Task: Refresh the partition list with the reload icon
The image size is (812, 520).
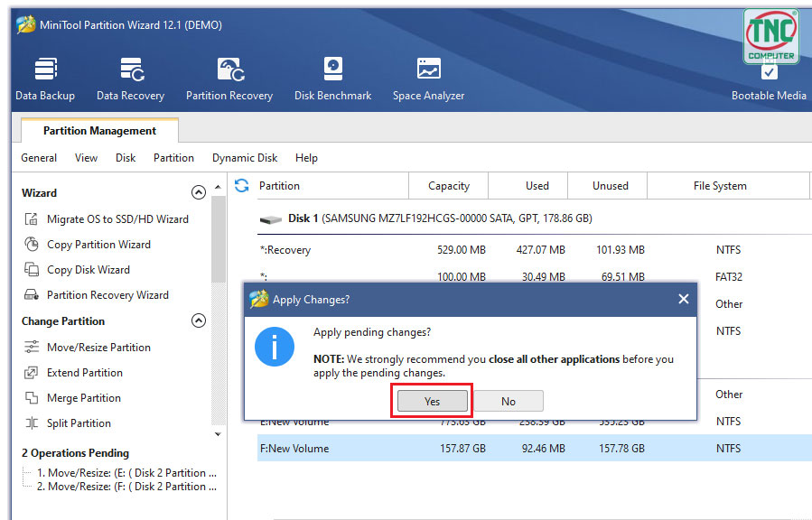Action: (x=242, y=185)
